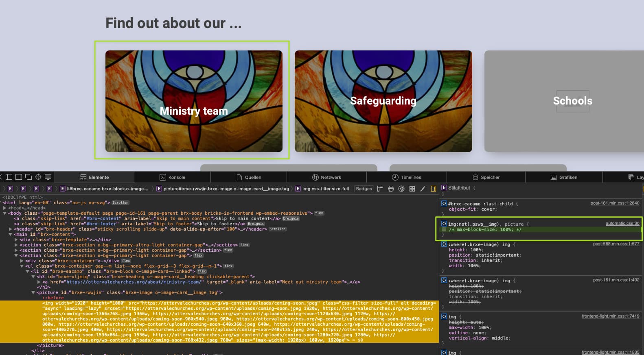Activate the element selection crosshair tool
The image size is (644, 355).
point(38,177)
